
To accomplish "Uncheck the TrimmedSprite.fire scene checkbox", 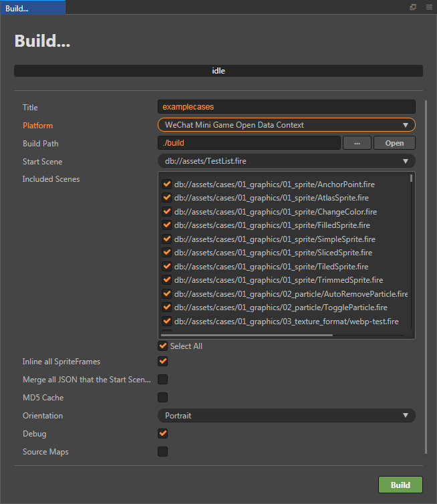I will point(167,279).
